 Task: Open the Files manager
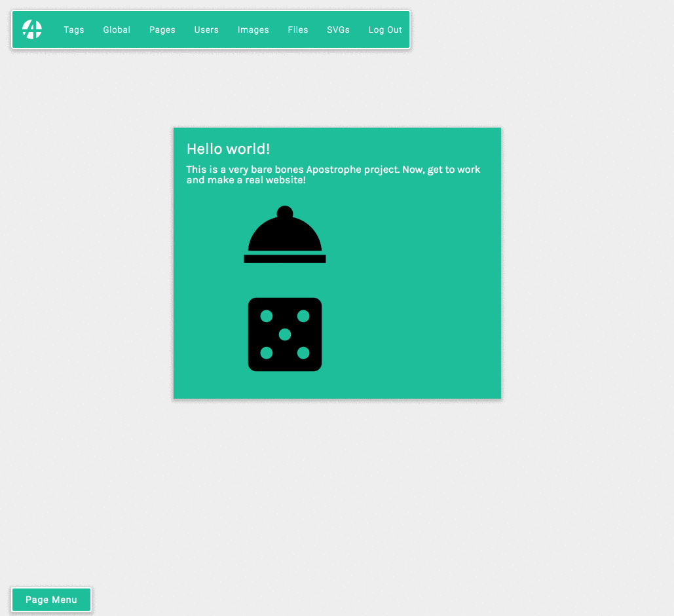297,29
